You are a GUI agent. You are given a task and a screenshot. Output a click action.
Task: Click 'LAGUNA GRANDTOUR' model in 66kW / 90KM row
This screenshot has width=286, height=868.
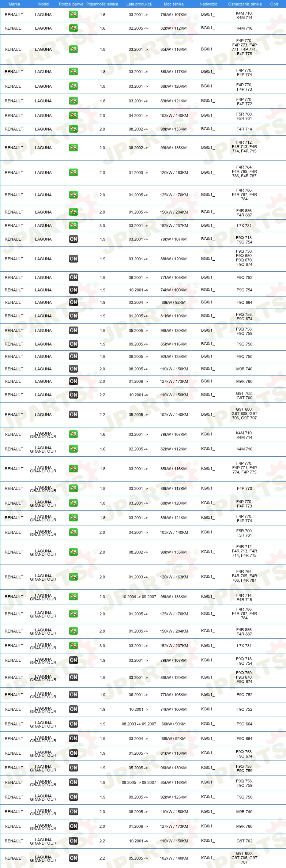(43, 724)
